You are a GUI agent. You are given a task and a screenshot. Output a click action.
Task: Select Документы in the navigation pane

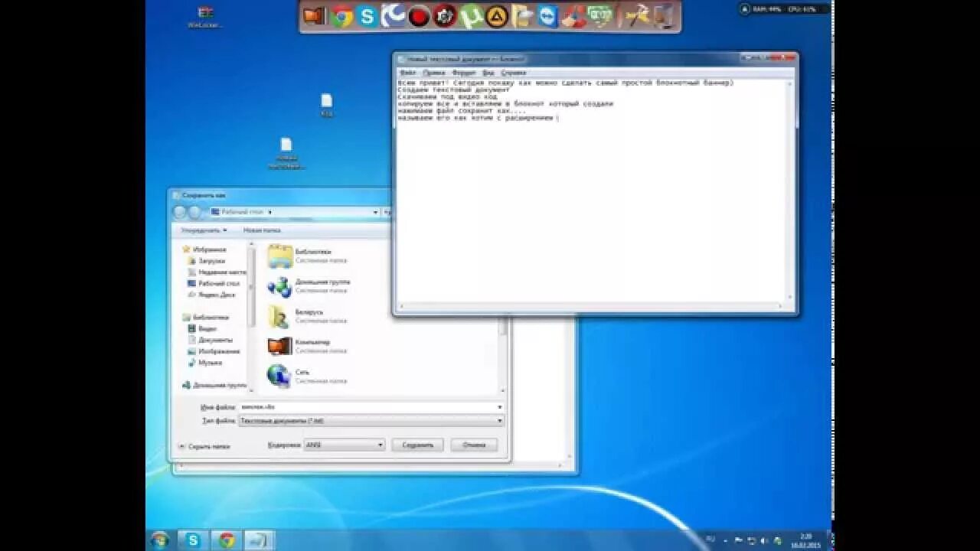click(211, 340)
